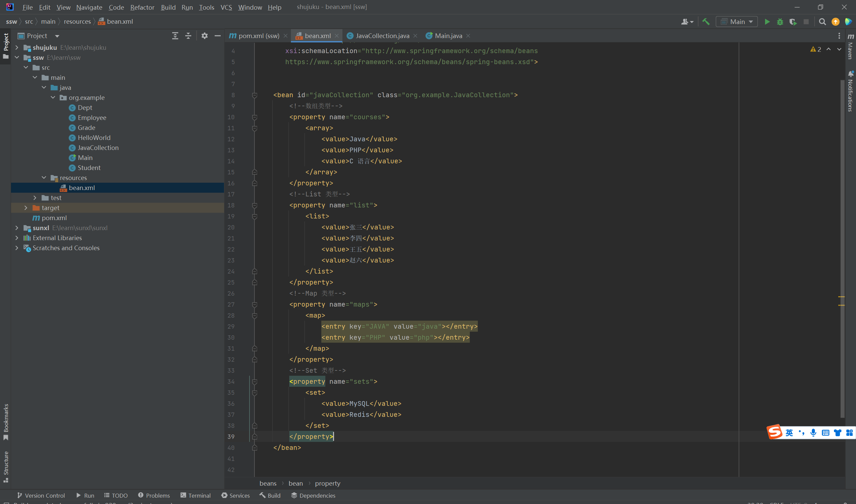
Task: Click the editor vertical scrollbar
Action: [x=842, y=238]
